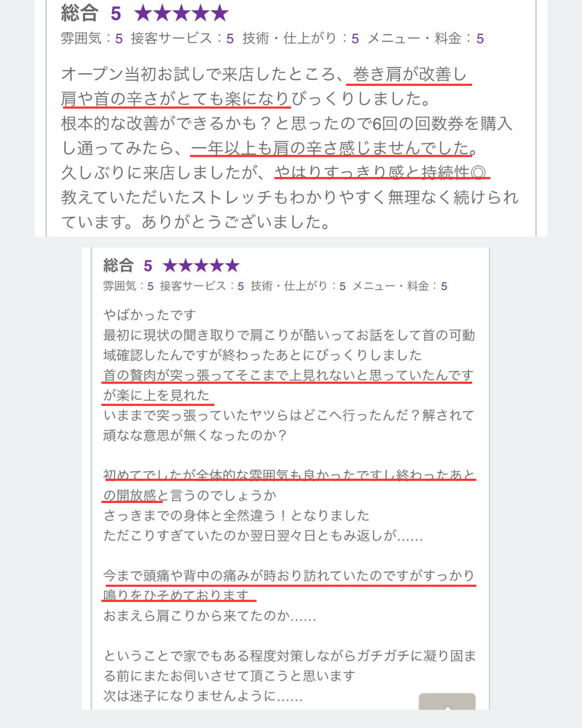Click the やばかったです line in the second review
Image resolution: width=582 pixels, height=728 pixels.
click(150, 315)
